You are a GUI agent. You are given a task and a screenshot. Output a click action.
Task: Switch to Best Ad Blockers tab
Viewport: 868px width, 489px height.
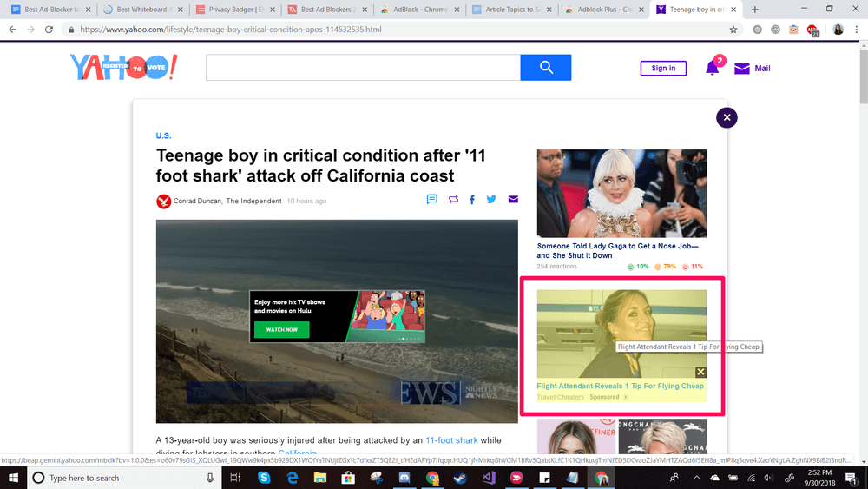click(327, 10)
